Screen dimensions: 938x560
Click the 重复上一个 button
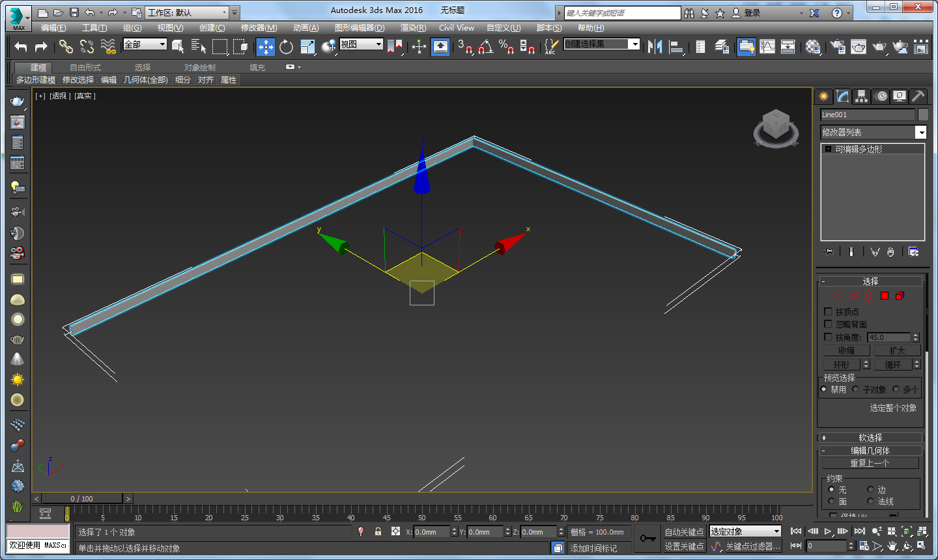point(870,463)
